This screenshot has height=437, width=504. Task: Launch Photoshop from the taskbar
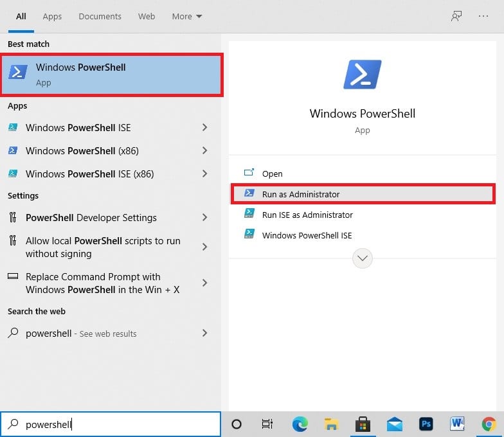426,424
